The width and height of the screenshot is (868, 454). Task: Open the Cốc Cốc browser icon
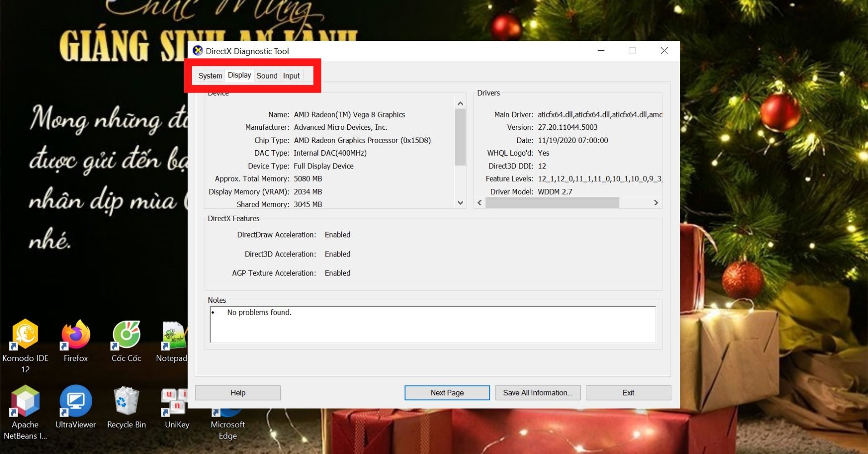126,336
